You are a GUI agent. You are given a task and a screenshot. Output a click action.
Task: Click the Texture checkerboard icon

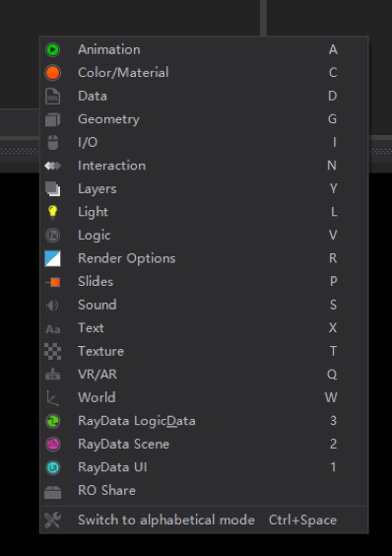pos(53,351)
